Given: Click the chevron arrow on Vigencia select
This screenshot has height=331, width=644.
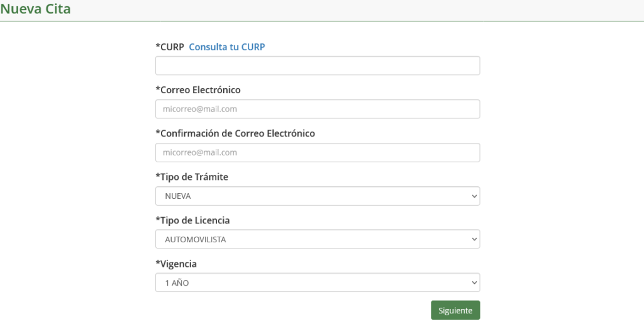Looking at the screenshot, I should pyautogui.click(x=474, y=283).
